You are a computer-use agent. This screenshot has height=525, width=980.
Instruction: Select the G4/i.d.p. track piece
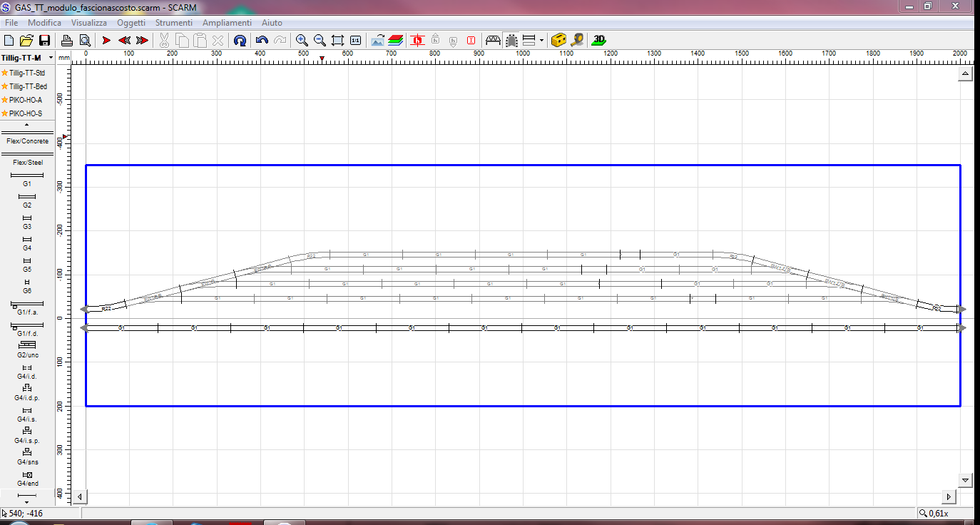tap(27, 393)
